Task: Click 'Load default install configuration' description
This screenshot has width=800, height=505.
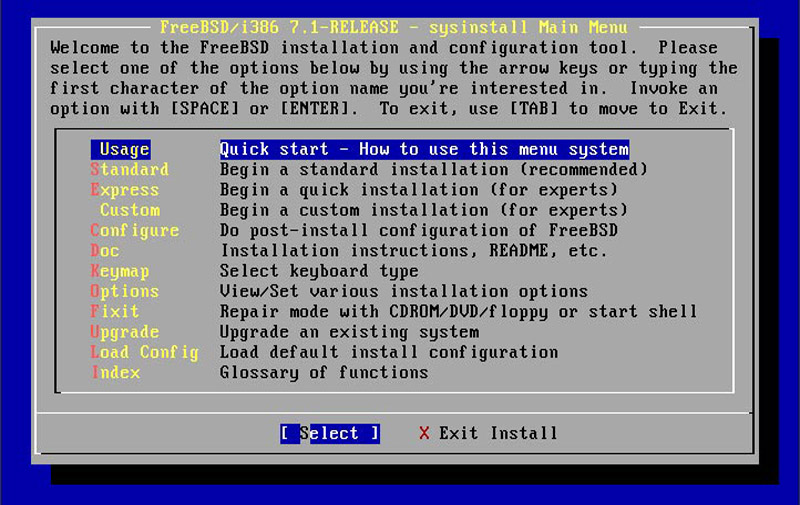Action: click(389, 352)
